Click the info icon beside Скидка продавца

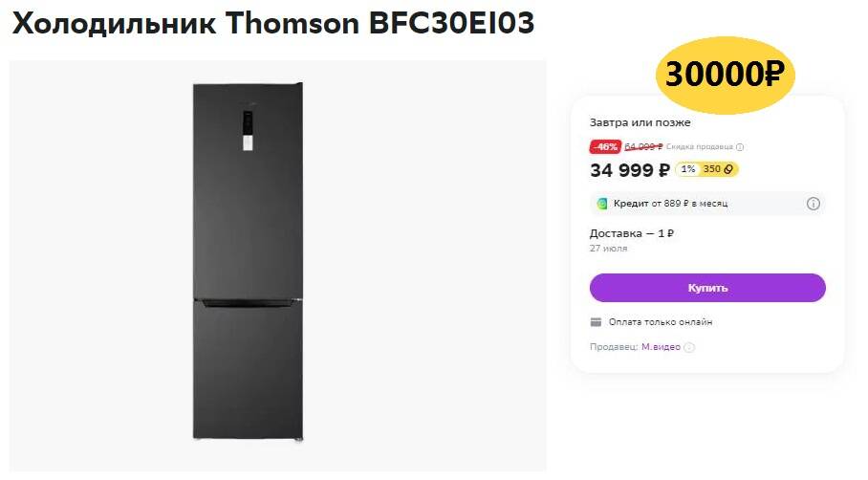(x=740, y=147)
